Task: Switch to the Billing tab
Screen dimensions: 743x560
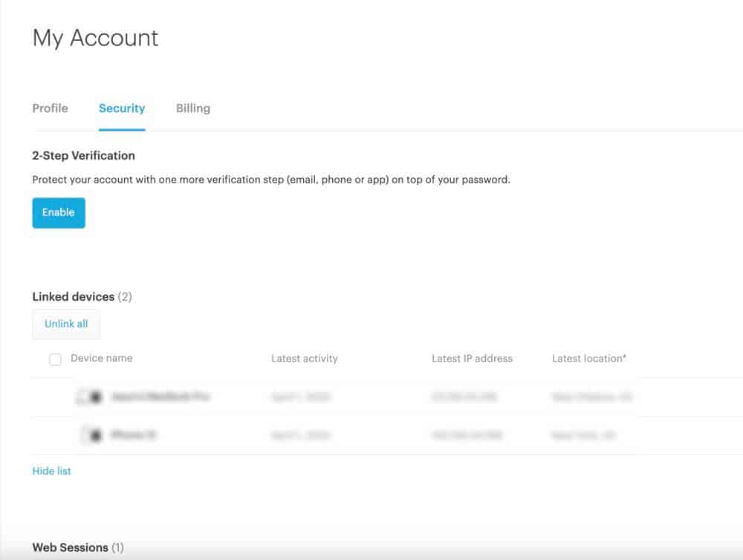Action: tap(193, 108)
